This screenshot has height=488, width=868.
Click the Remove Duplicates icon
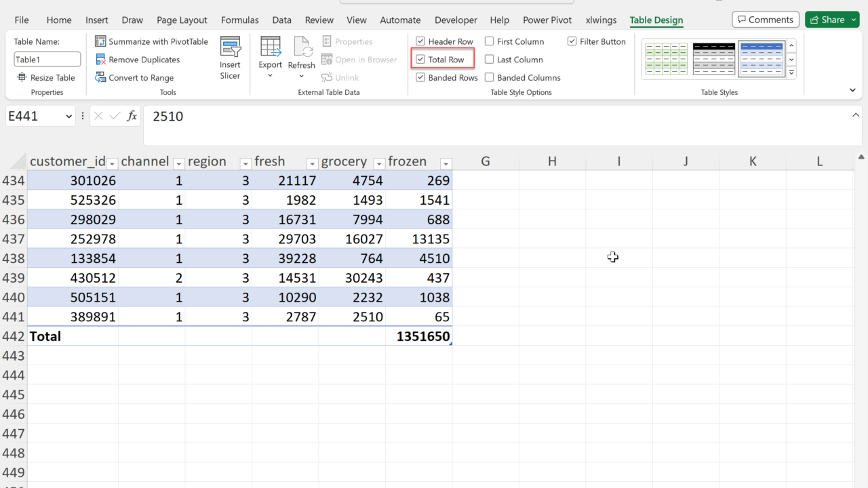100,60
